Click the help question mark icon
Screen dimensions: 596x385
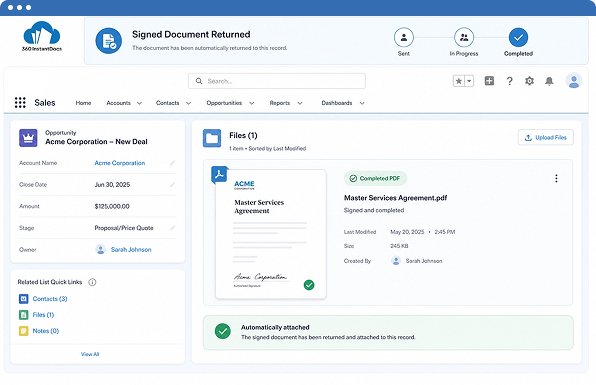[x=509, y=81]
